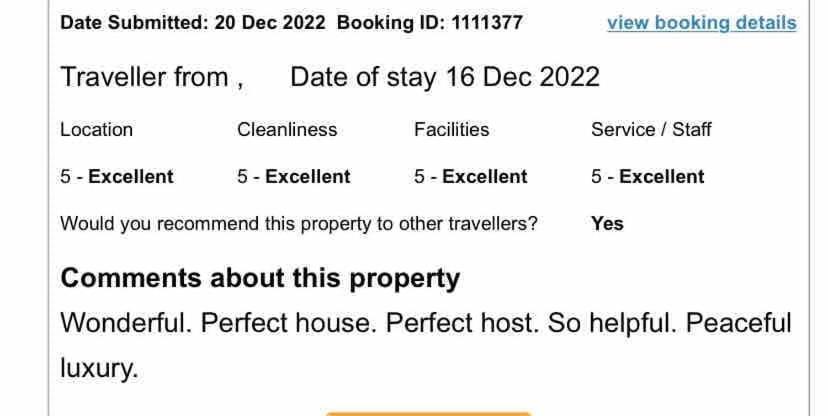828x416 pixels.
Task: Click the Location rating heading
Action: point(97,129)
